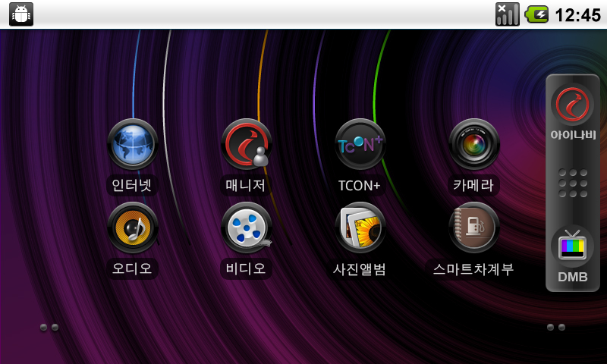This screenshot has width=607, height=364.
Task: Tap the 스마트차계부 text label
Action: (473, 269)
